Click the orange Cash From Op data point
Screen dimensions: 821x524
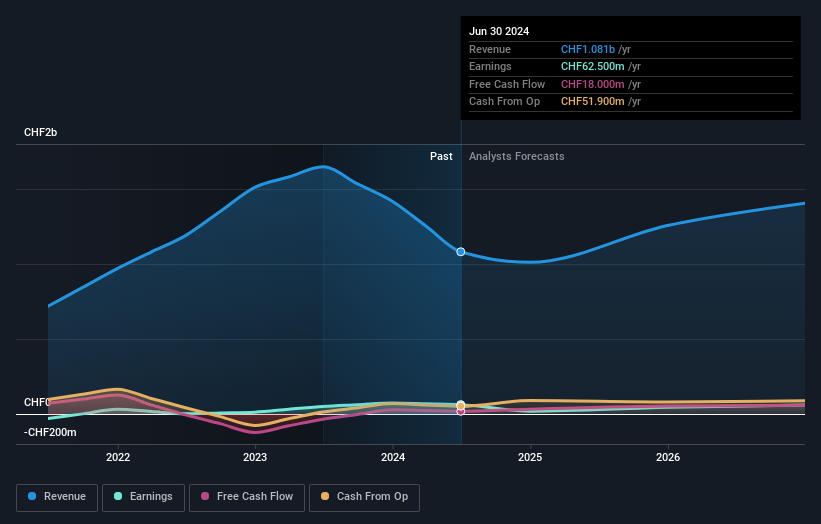[460, 406]
